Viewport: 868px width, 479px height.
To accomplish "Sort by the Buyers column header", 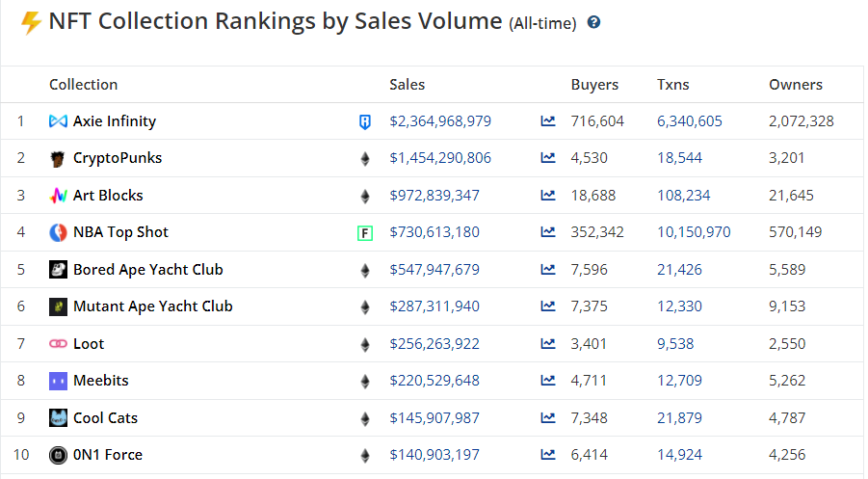I will tap(594, 85).
